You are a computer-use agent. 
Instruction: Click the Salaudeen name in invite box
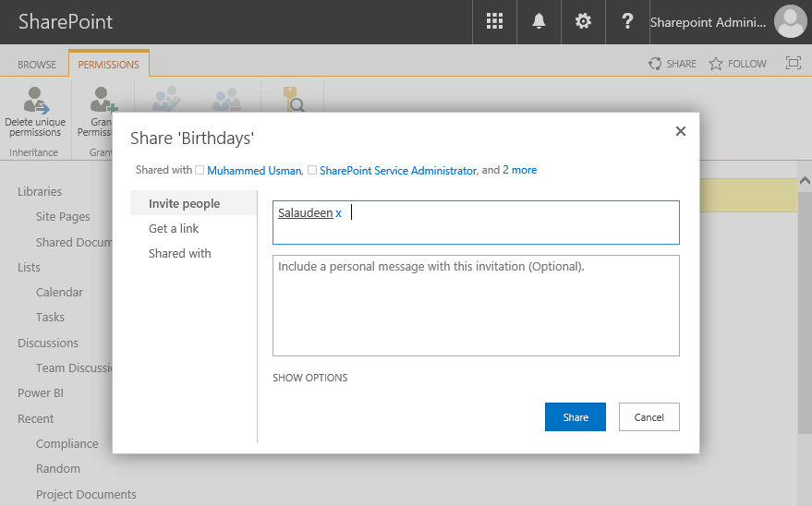[305, 212]
